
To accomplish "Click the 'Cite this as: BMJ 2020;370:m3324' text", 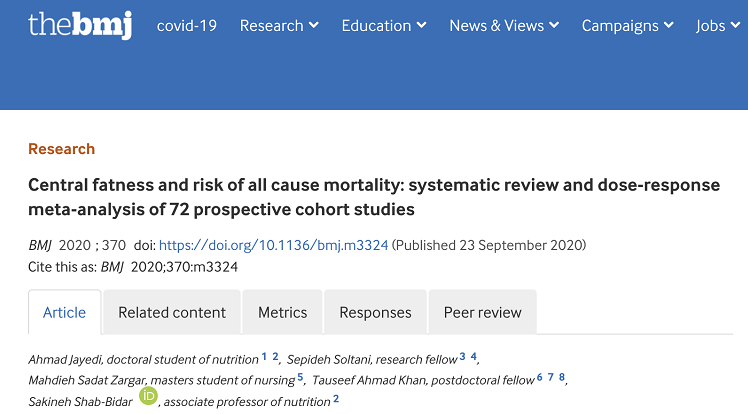I will (x=133, y=267).
